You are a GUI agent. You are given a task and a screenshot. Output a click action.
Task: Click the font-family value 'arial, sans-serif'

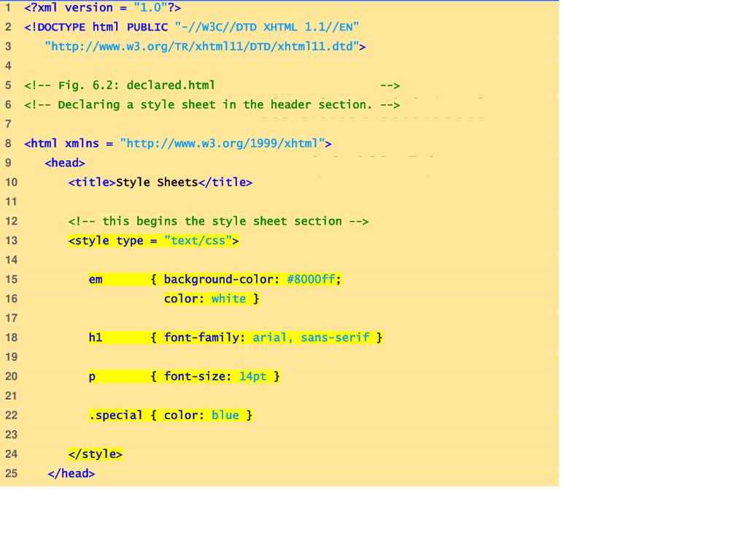coord(311,338)
